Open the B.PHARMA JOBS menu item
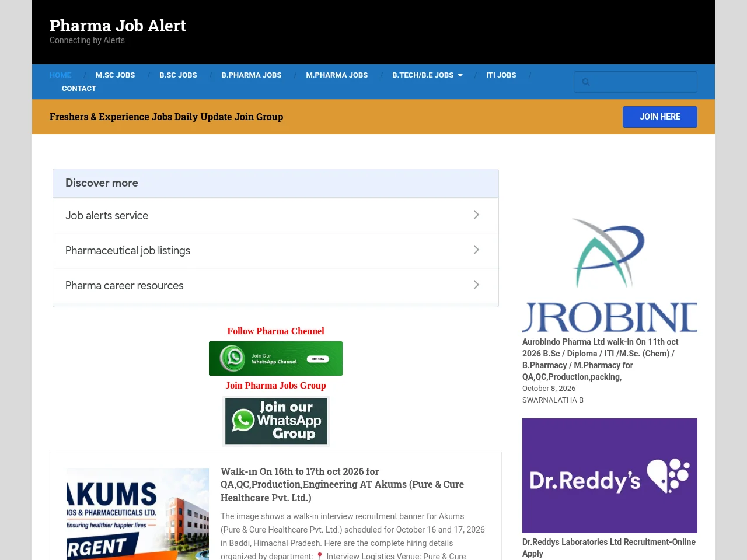This screenshot has width=747, height=560. [x=252, y=75]
